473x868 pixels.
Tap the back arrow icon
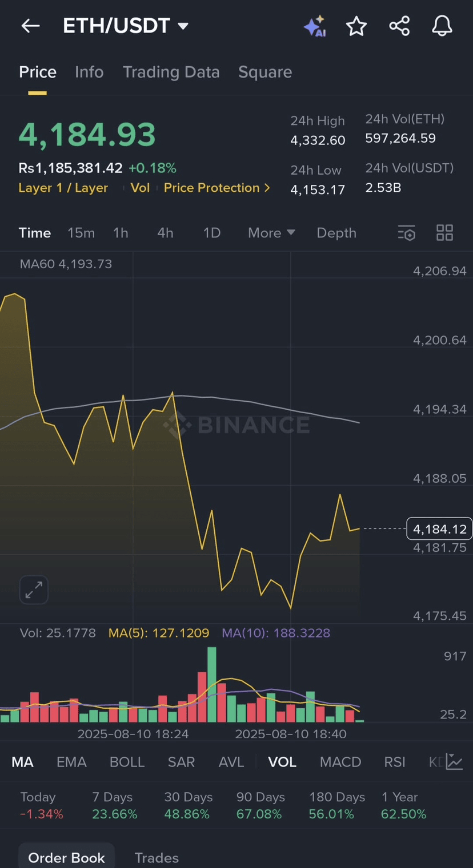click(30, 26)
